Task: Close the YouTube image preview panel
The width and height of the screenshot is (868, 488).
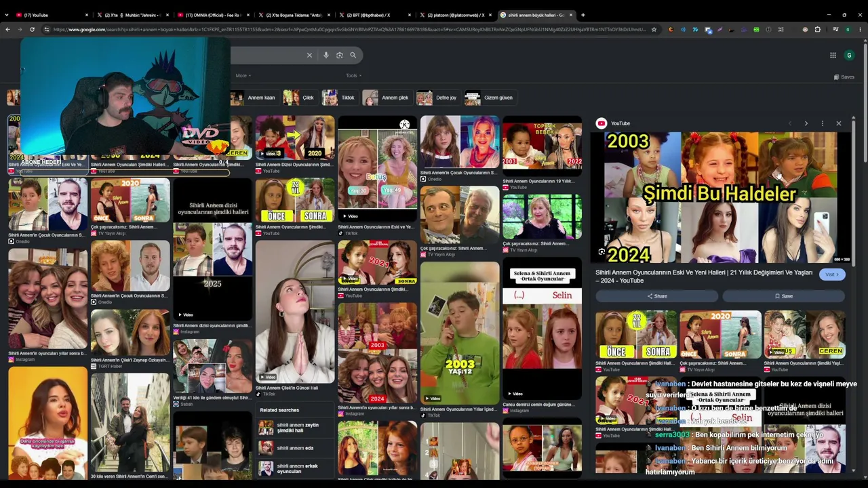Action: [839, 123]
